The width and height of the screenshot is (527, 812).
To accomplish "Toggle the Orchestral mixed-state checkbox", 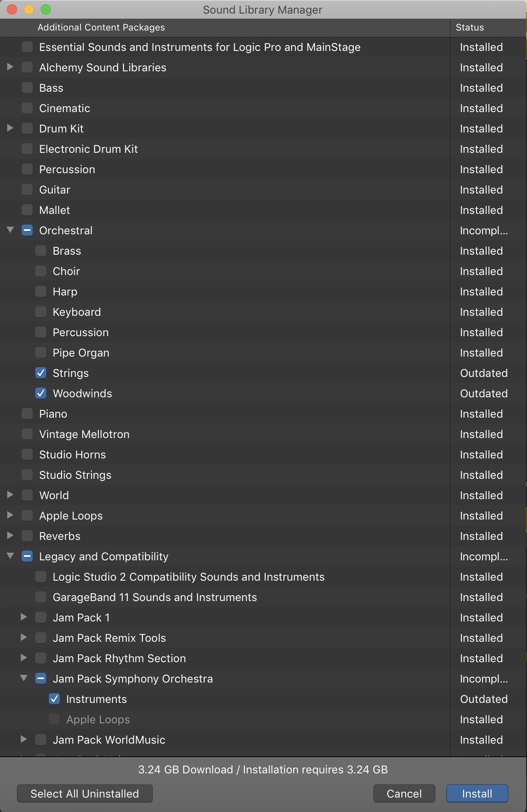I will pyautogui.click(x=27, y=230).
